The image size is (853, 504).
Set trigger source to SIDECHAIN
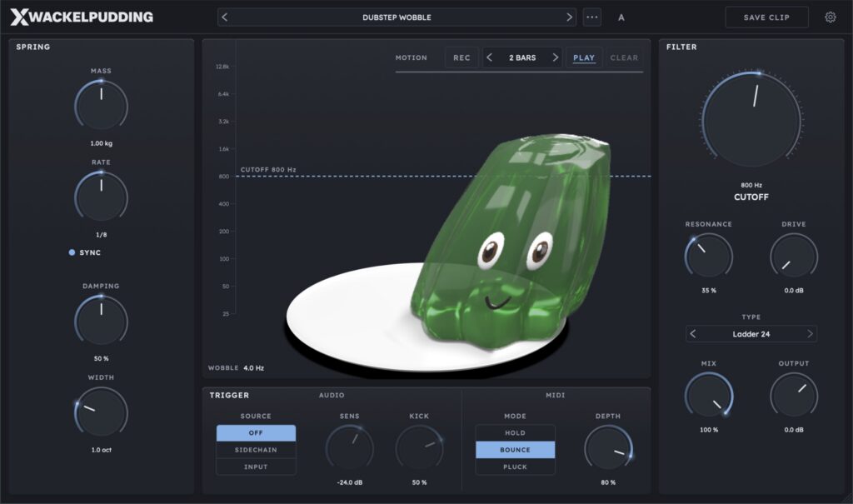(256, 450)
